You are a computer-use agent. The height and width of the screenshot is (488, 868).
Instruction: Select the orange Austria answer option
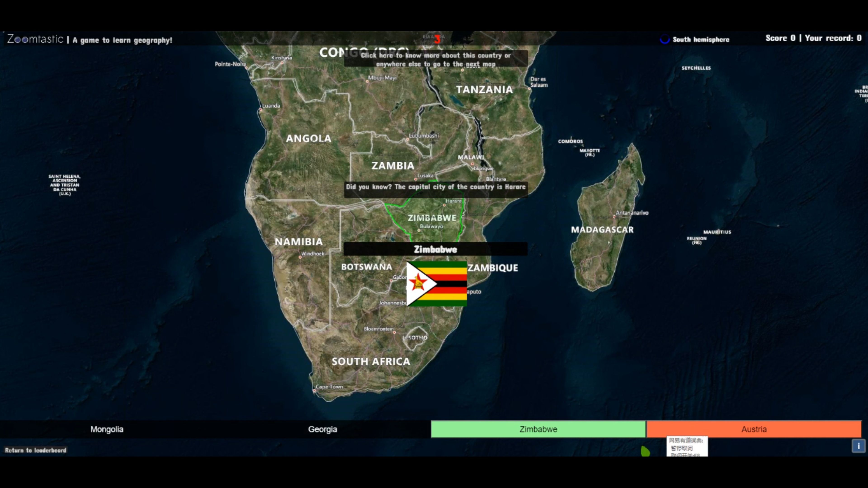pyautogui.click(x=754, y=429)
